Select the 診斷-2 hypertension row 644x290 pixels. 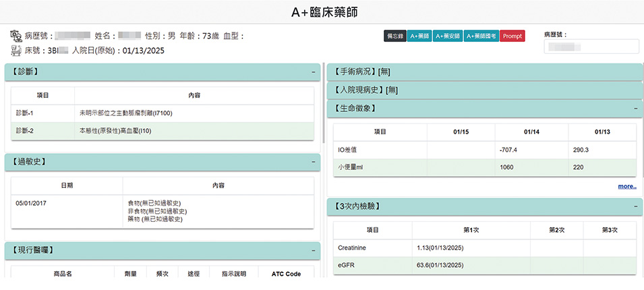pos(162,130)
